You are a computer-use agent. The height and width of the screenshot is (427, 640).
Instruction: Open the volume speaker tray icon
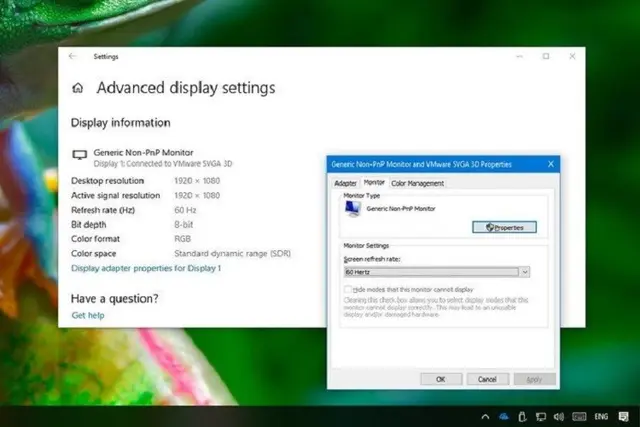click(x=559, y=417)
